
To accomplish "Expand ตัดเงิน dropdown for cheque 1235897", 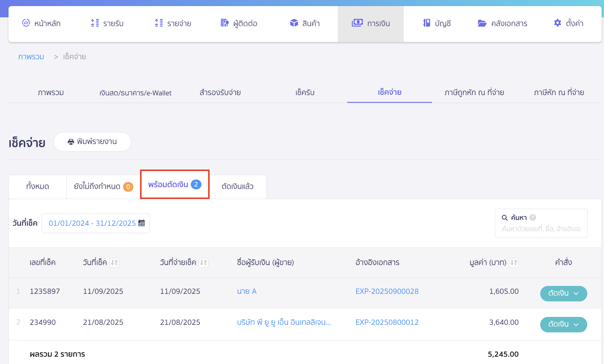I will (x=576, y=294).
